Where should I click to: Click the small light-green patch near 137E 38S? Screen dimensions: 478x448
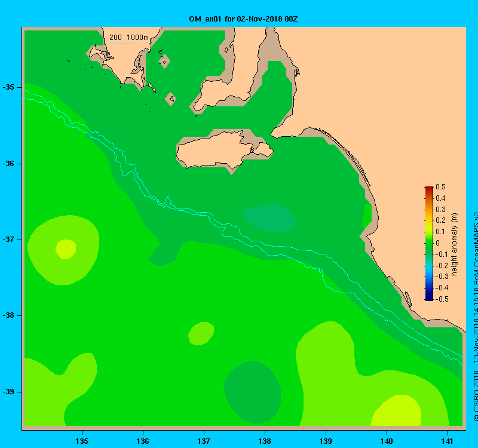coord(201,333)
